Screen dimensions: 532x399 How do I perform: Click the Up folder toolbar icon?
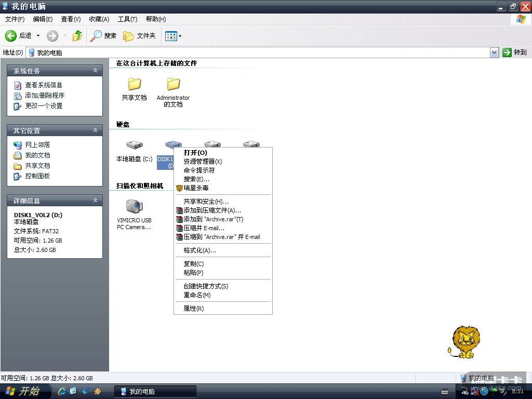(x=77, y=36)
